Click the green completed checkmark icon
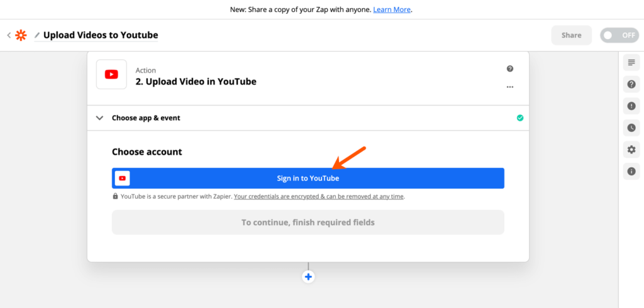Screen dimensions: 644x308 click(520, 118)
